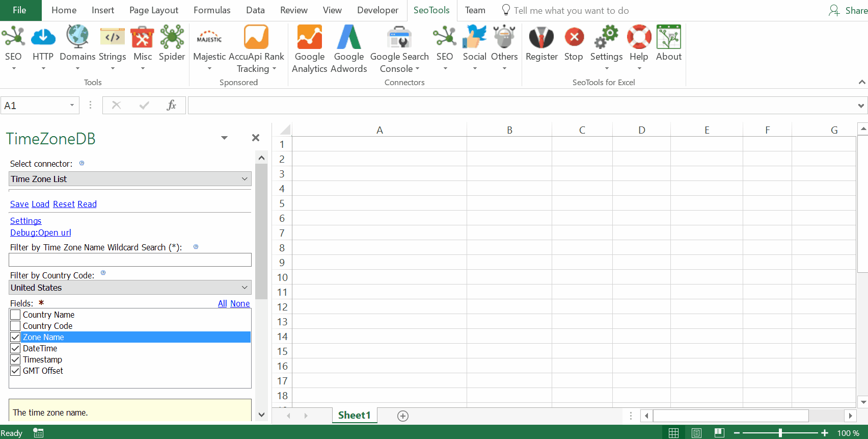868x439 pixels.
Task: Open the Misc toolbox icon
Action: coord(143,37)
